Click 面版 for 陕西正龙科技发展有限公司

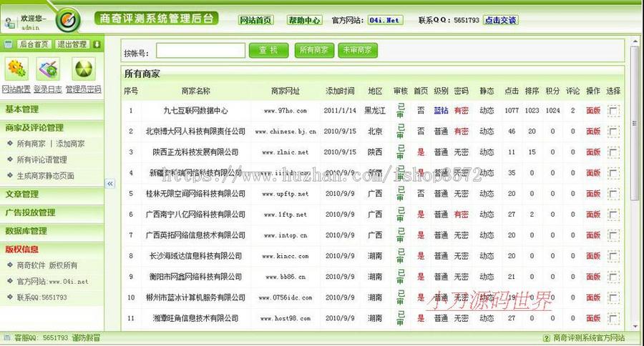pyautogui.click(x=593, y=152)
